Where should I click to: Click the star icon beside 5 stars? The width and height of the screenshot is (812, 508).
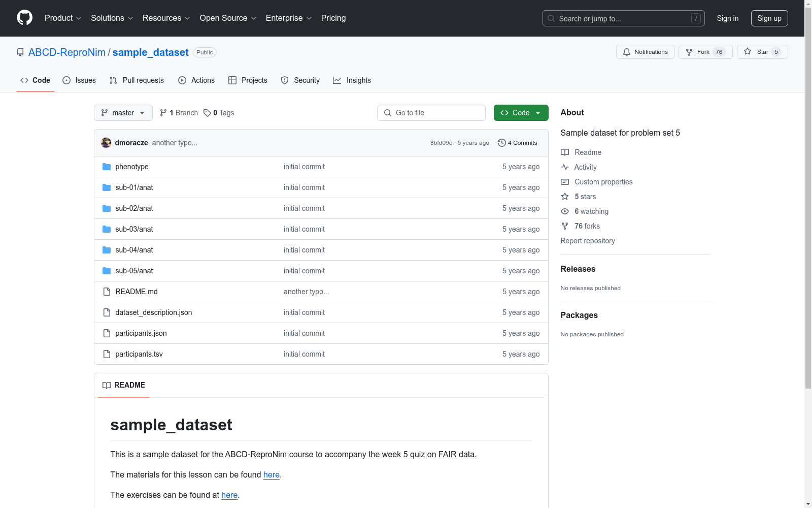pyautogui.click(x=565, y=197)
